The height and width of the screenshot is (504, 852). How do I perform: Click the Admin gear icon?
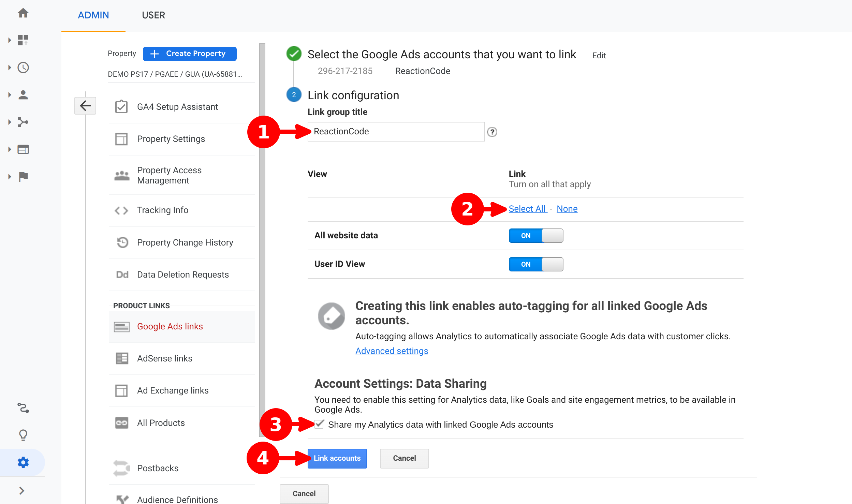(x=23, y=462)
